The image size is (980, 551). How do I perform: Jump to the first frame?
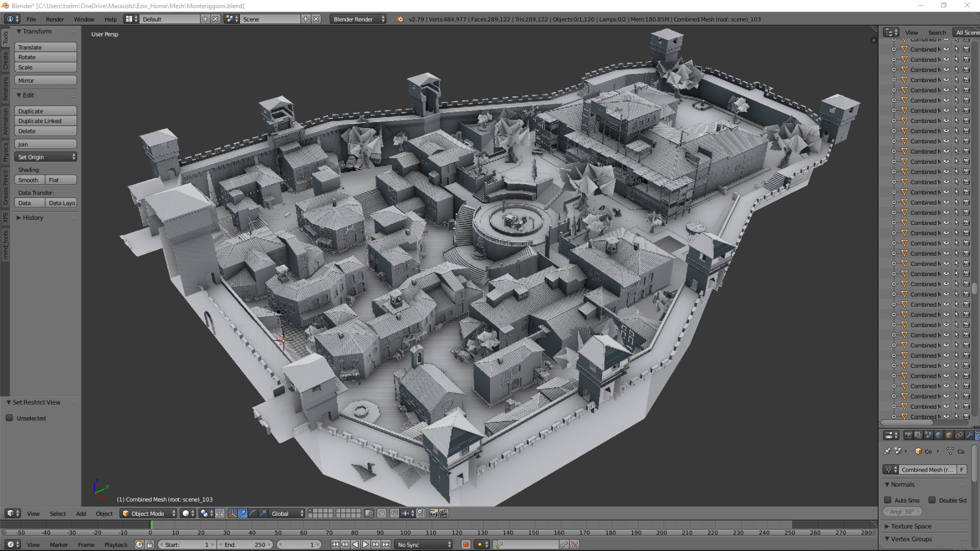coord(335,544)
